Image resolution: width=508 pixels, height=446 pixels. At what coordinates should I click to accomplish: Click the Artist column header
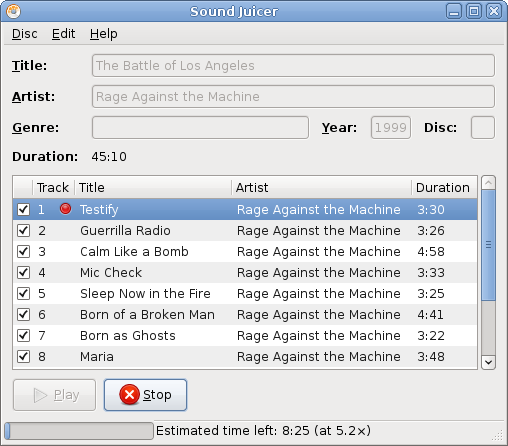click(321, 187)
